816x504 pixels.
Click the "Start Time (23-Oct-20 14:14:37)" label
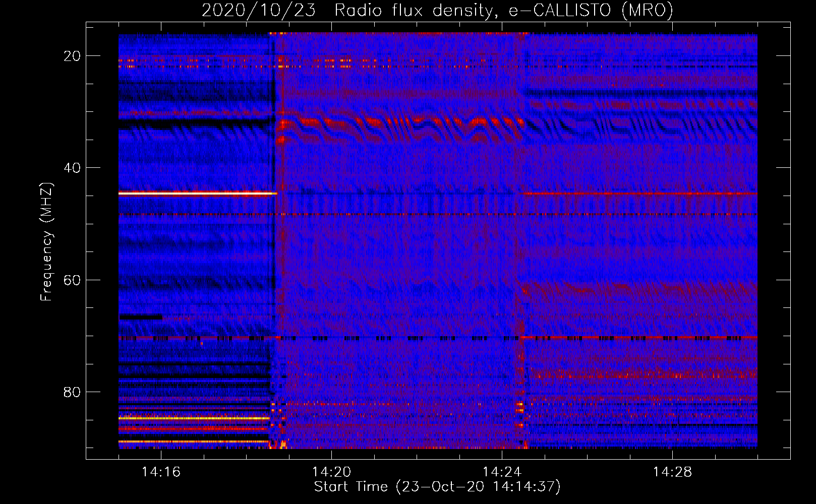pyautogui.click(x=437, y=487)
